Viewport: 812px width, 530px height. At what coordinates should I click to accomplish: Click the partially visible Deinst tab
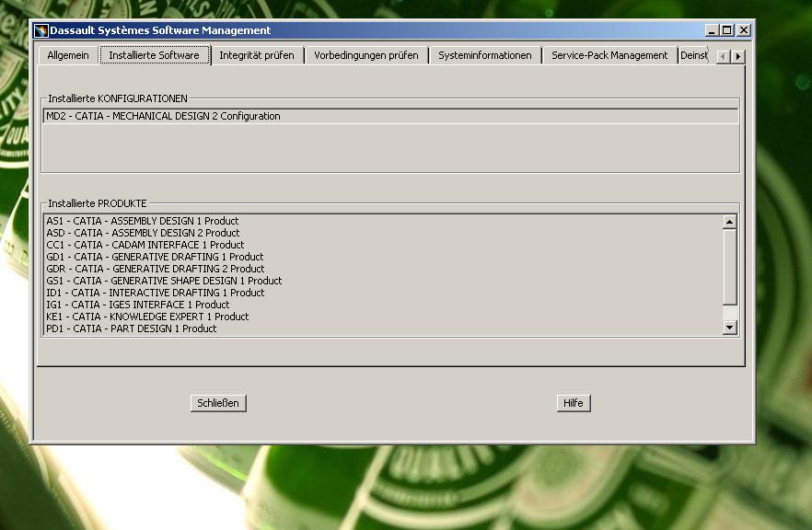(693, 55)
